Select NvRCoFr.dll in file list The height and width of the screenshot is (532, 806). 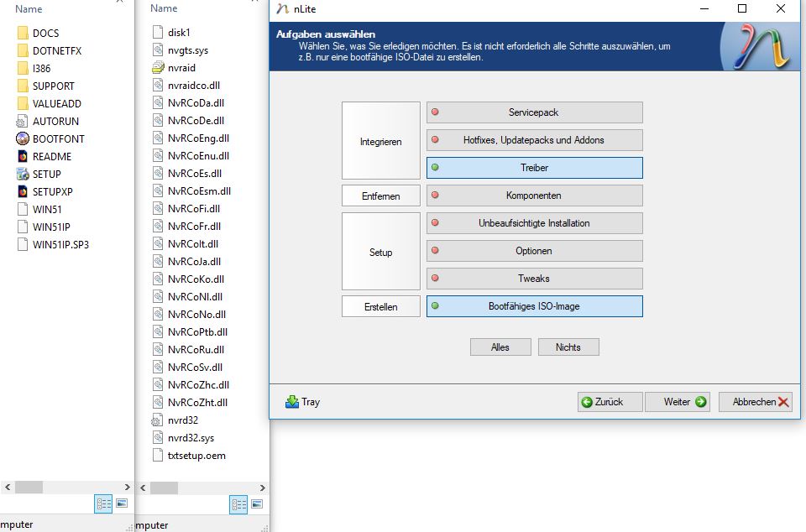click(194, 226)
